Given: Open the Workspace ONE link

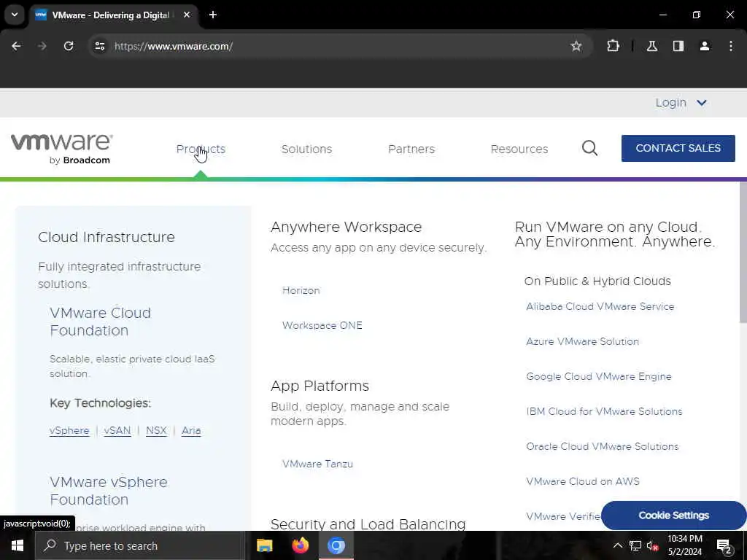Looking at the screenshot, I should [x=322, y=325].
